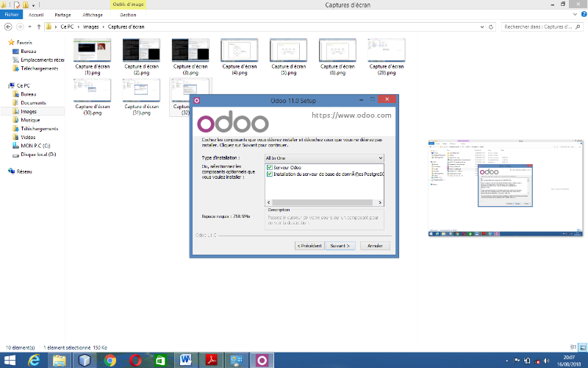This screenshot has height=368, width=588.
Task: Open Microsoft Word from taskbar
Action: pyautogui.click(x=186, y=361)
